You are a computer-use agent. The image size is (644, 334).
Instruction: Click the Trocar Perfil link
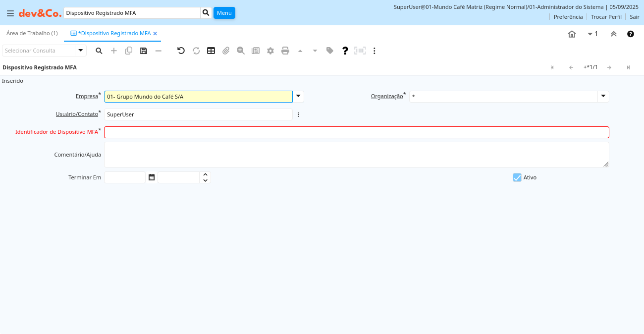[x=606, y=17]
